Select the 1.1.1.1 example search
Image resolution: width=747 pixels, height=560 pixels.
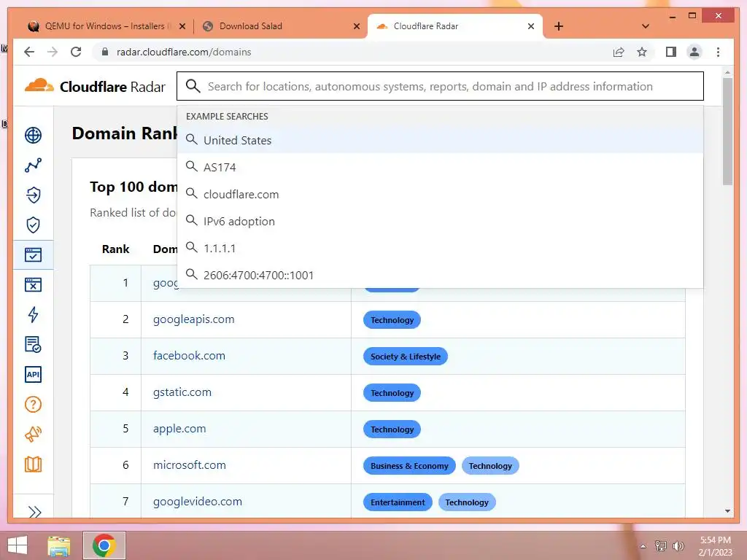[440, 248]
